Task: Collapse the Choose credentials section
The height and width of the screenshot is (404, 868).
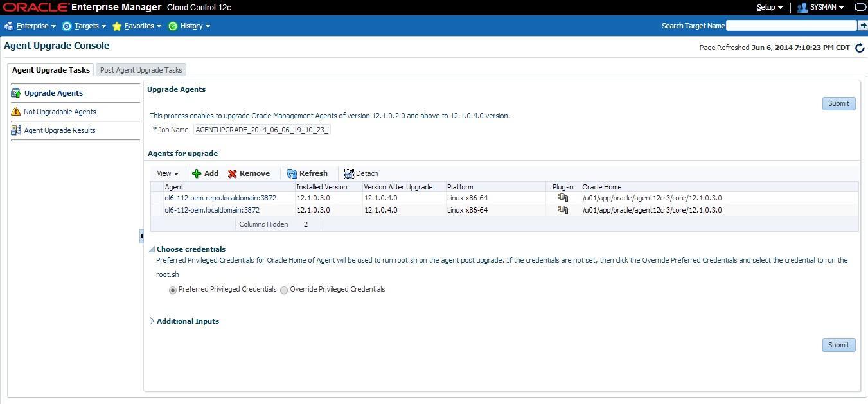Action: pyautogui.click(x=152, y=249)
